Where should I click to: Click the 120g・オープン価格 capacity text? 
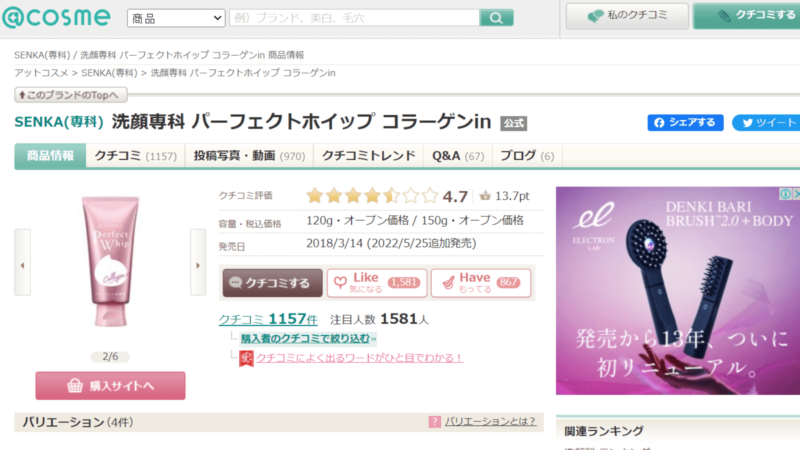(x=357, y=220)
